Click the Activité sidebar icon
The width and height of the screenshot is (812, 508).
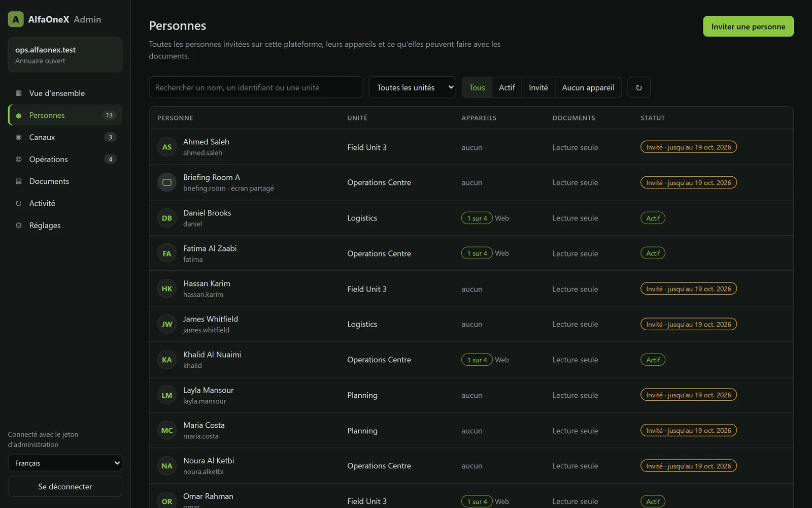click(x=19, y=203)
